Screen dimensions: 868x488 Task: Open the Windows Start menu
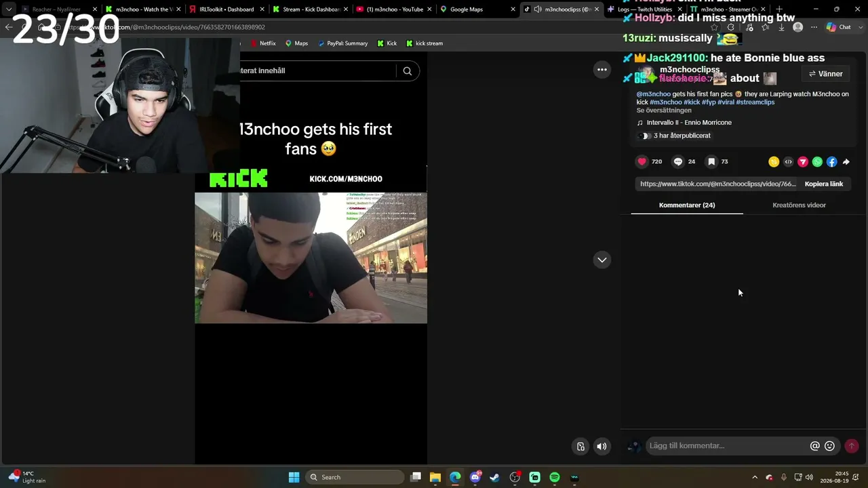click(294, 477)
